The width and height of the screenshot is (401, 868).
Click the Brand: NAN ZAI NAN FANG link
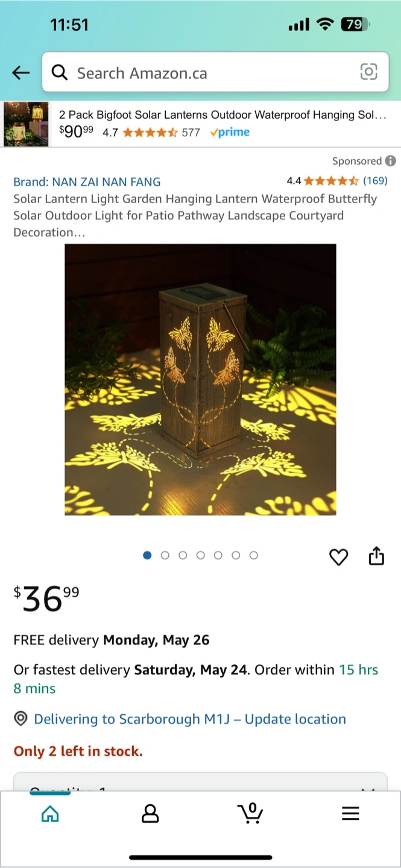coord(87,181)
